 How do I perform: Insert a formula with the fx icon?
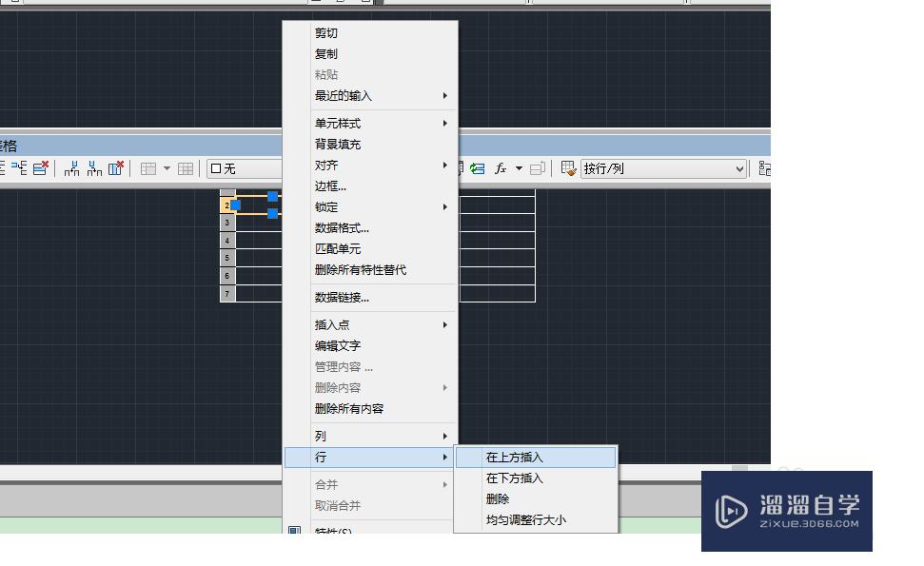(501, 168)
